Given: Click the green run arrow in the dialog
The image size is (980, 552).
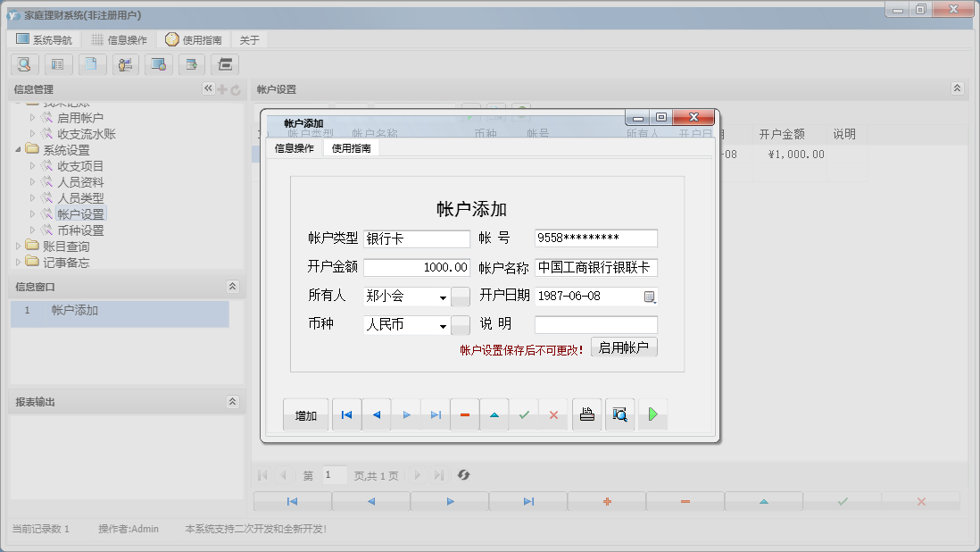Looking at the screenshot, I should pos(652,414).
